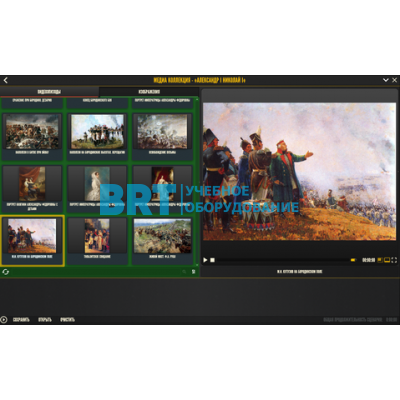Toggle the second yellow screen layout icon
The height and width of the screenshot is (400, 400).
[387, 260]
